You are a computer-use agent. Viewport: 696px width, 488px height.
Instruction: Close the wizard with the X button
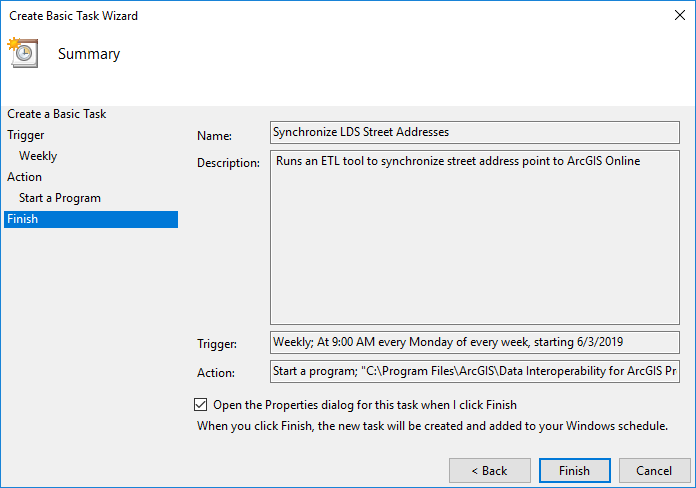680,15
